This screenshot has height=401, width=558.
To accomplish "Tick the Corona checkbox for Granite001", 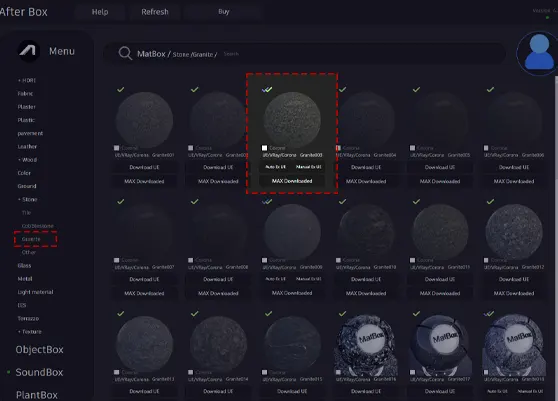I will (x=116, y=148).
